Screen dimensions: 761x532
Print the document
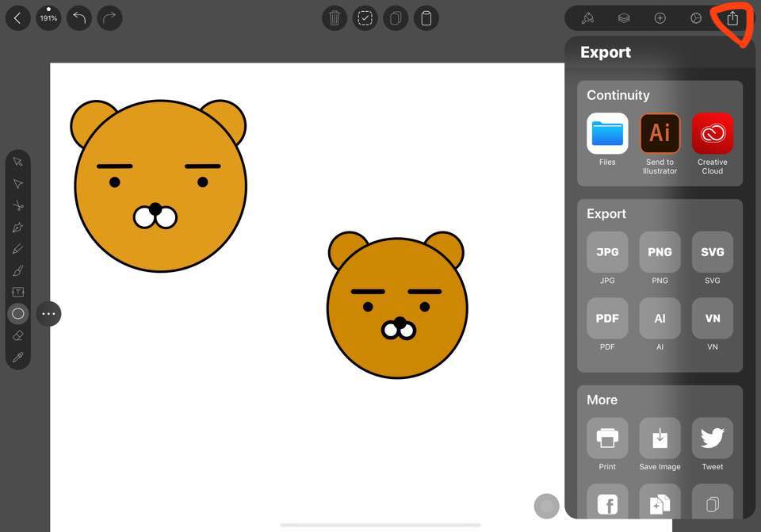click(607, 438)
